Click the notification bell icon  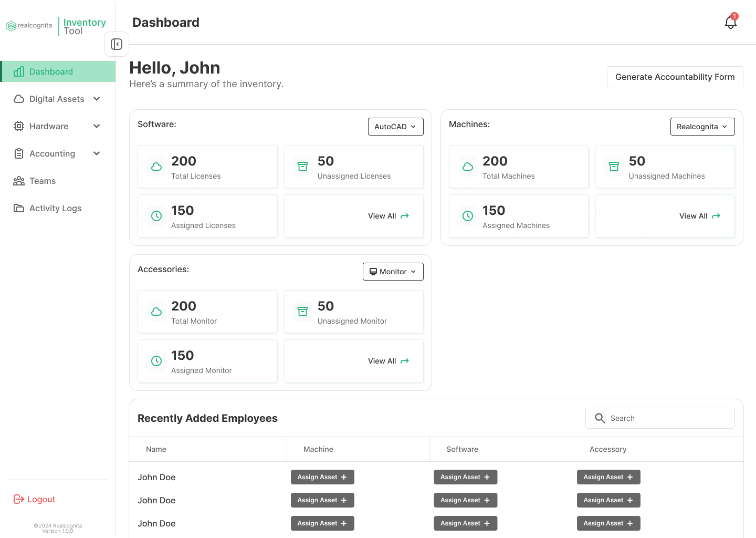pyautogui.click(x=730, y=22)
